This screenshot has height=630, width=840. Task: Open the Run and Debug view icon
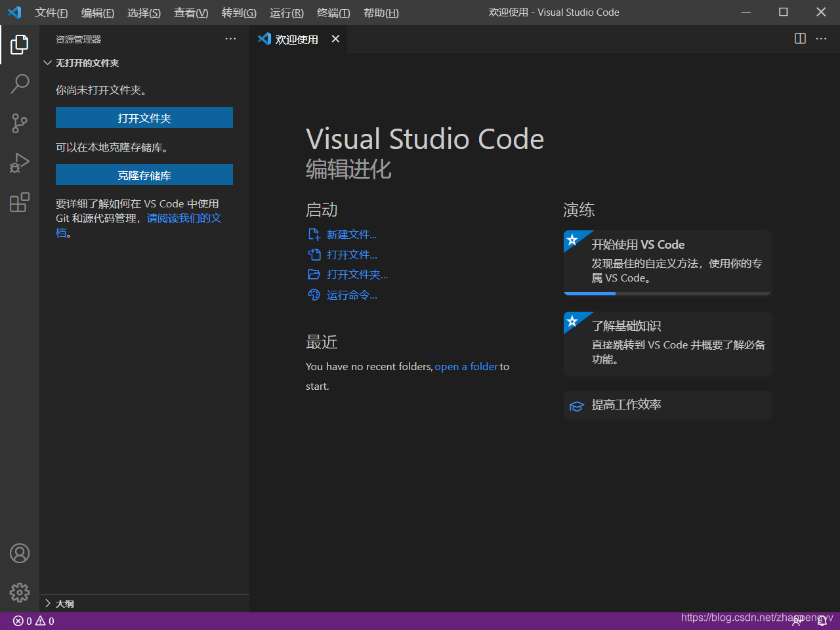click(20, 162)
